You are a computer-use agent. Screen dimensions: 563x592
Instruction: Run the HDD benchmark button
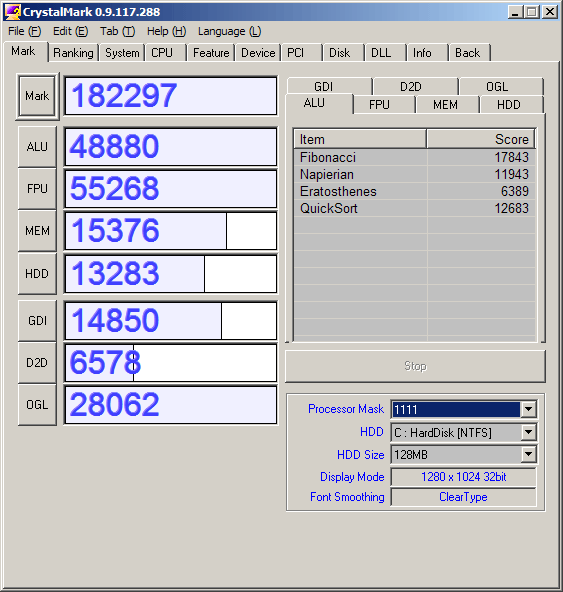[x=37, y=274]
